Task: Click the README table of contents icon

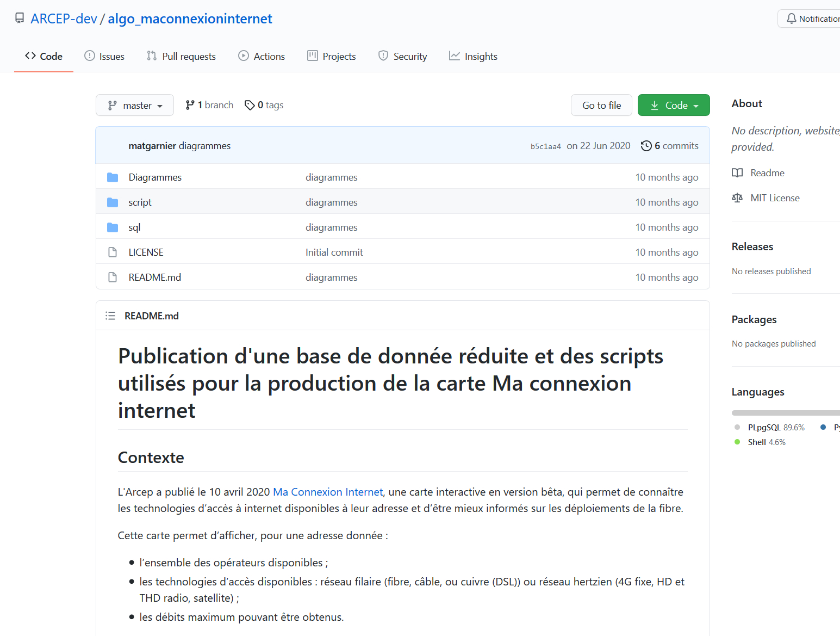Action: (110, 316)
